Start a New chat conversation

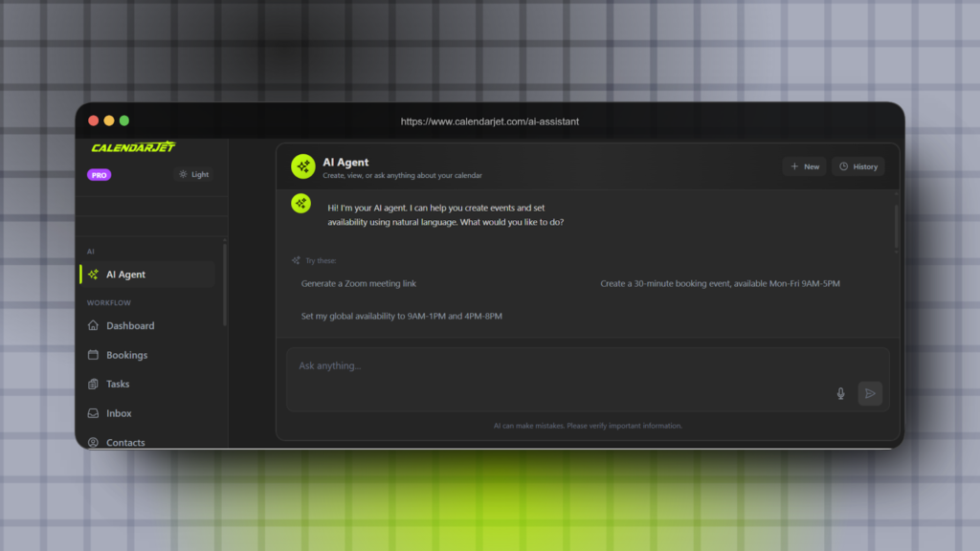804,166
